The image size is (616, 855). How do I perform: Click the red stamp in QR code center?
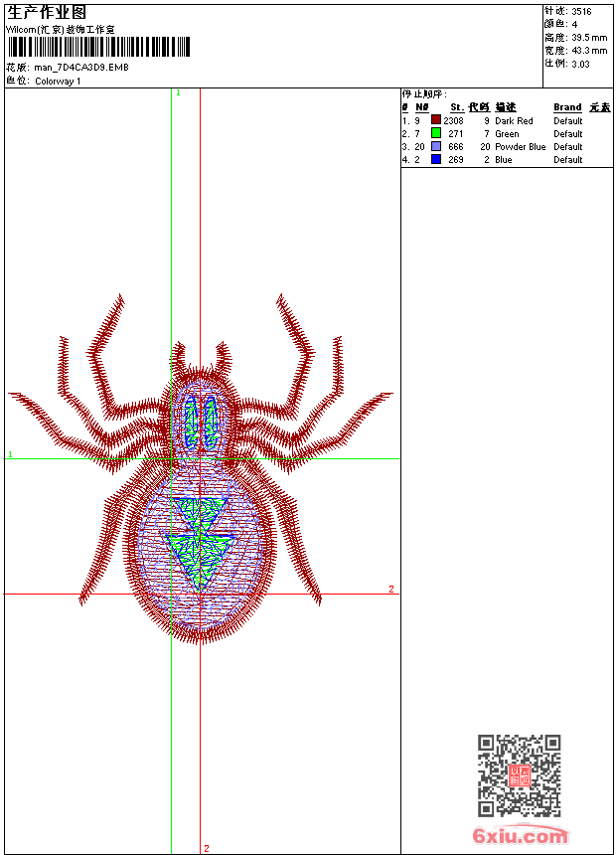point(519,775)
